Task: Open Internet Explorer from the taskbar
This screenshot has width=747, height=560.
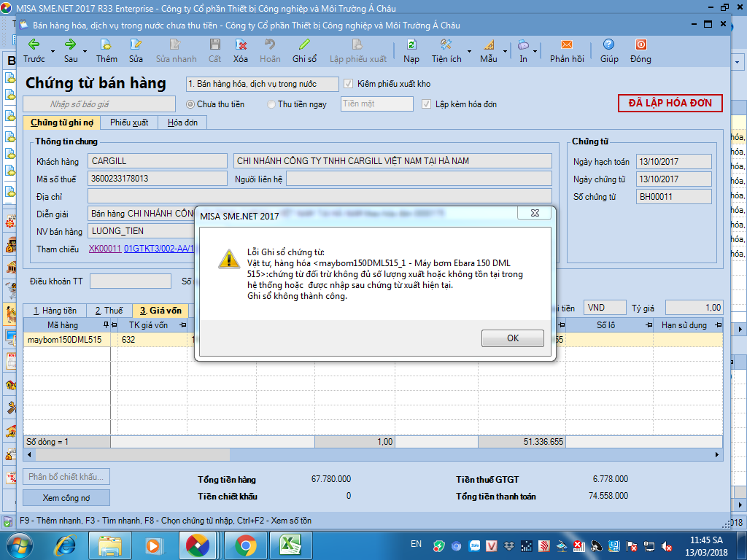Action: point(65,545)
